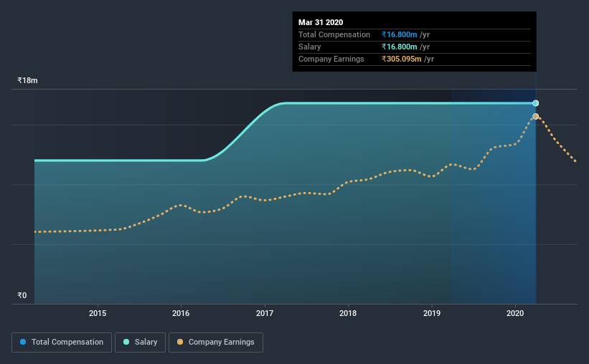Click the ₹18m y-axis label
The width and height of the screenshot is (589, 364).
(27, 81)
